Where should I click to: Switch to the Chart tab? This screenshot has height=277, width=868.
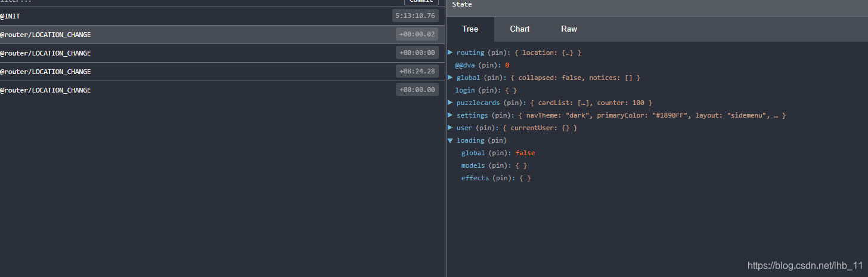click(x=520, y=29)
